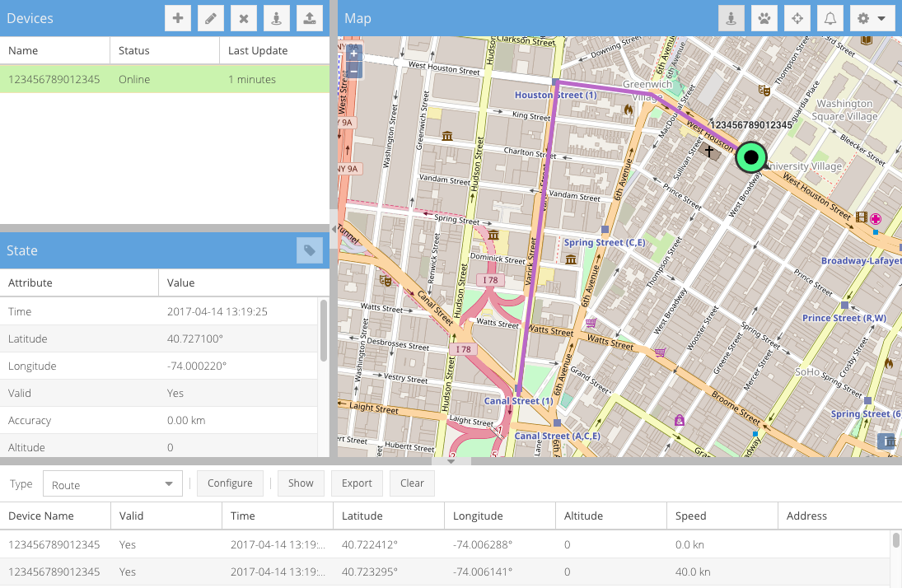
Task: Export the route report
Action: (357, 483)
